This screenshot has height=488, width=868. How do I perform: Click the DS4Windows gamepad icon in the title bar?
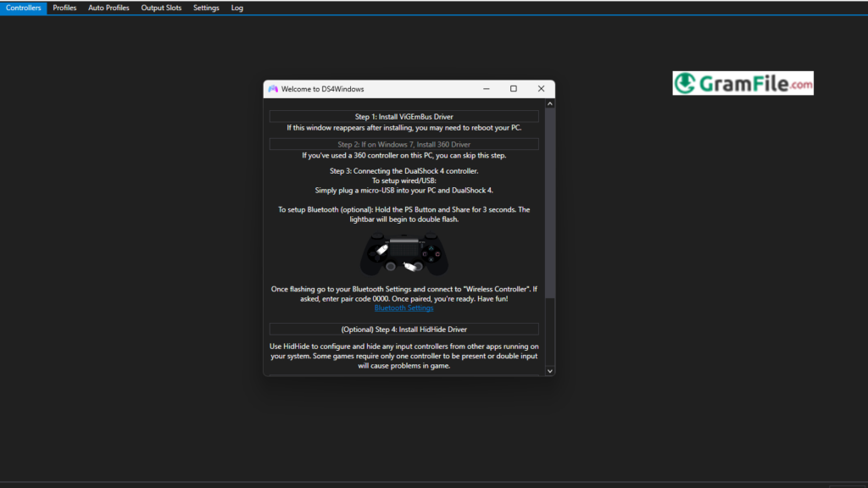click(x=271, y=88)
